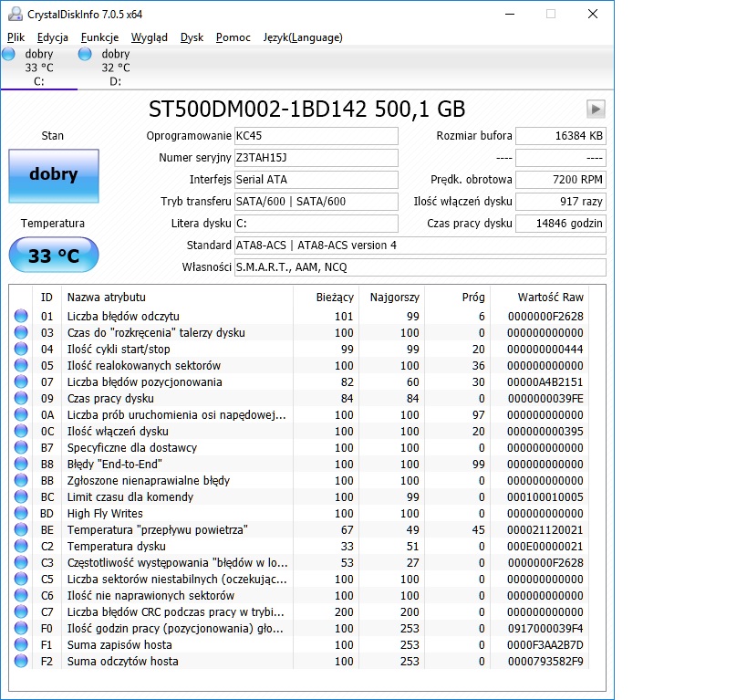The image size is (747, 700).
Task: Click raw value 0917000039F4
Action: click(x=545, y=629)
